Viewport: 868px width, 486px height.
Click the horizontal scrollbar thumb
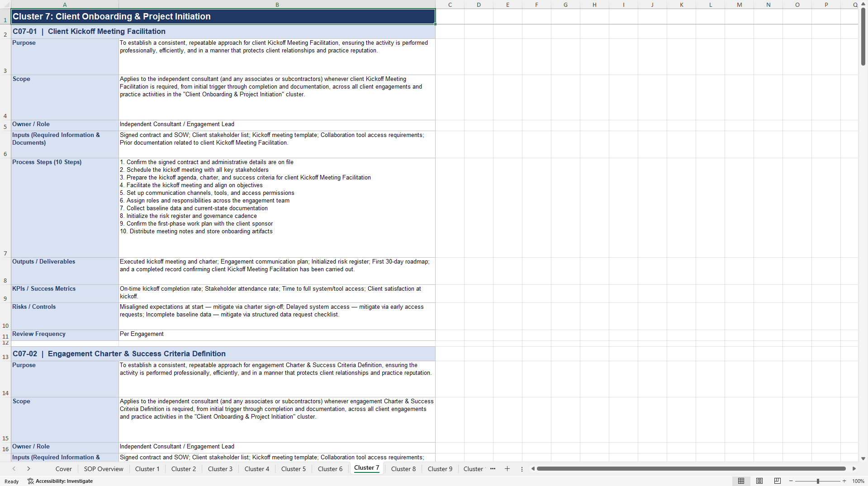[691, 469]
